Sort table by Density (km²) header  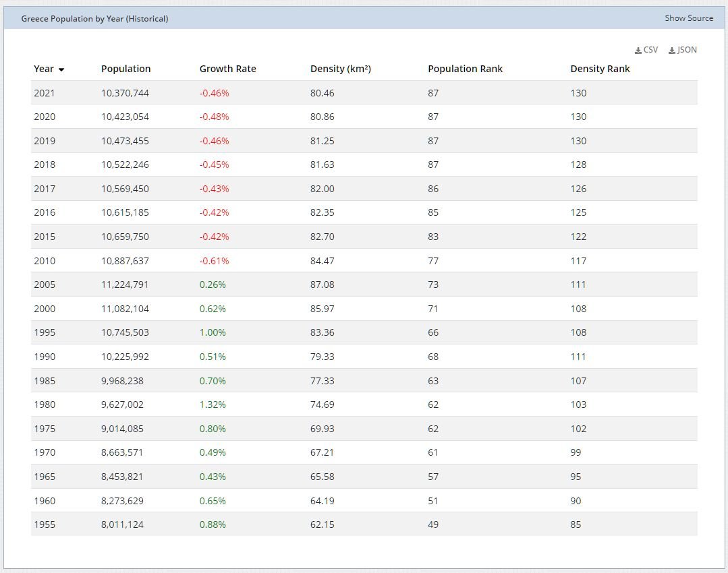coord(340,69)
